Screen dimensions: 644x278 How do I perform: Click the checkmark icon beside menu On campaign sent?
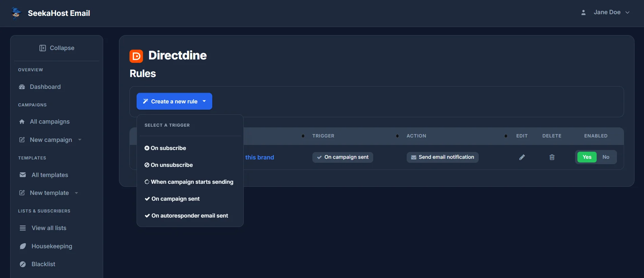tap(147, 199)
